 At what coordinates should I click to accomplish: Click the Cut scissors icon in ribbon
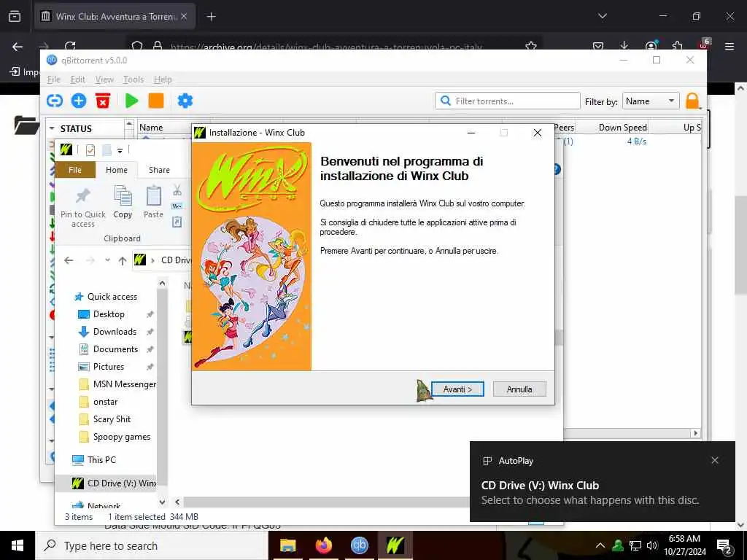[177, 190]
